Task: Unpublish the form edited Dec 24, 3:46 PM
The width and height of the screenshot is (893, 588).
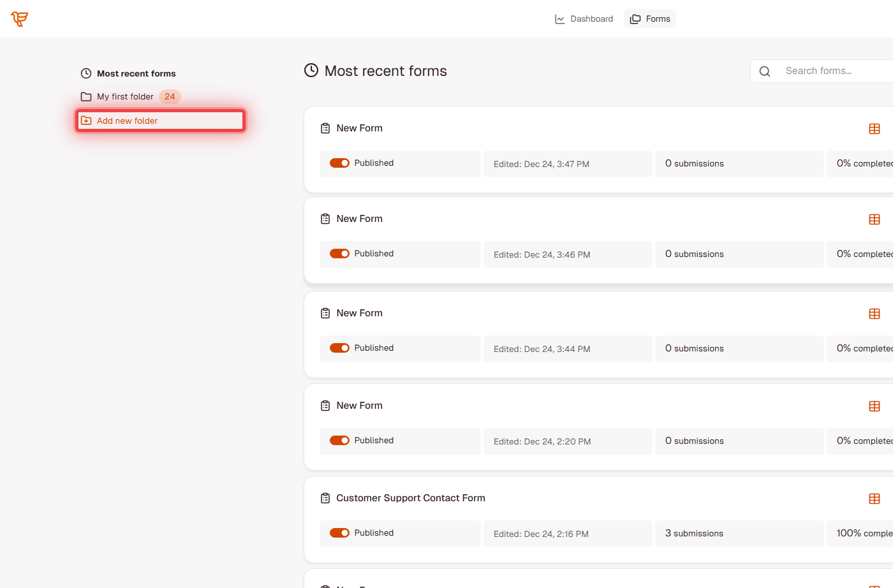Action: pos(339,253)
